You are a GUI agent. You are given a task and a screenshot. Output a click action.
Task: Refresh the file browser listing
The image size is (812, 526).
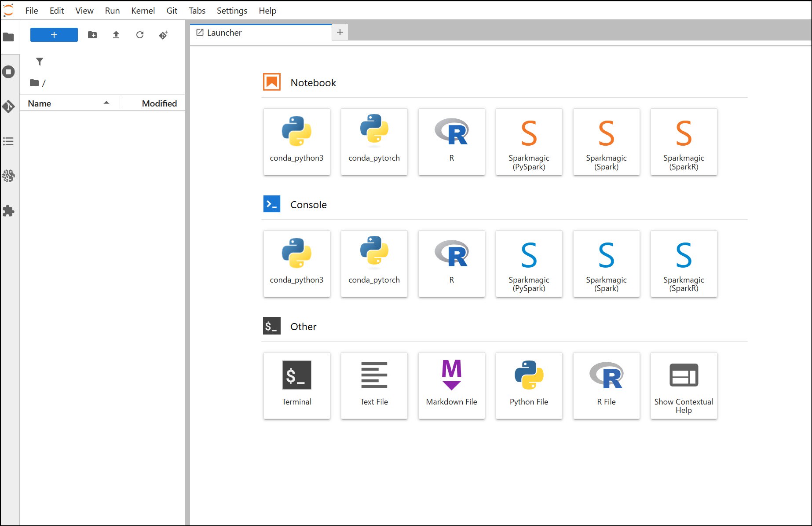point(140,35)
